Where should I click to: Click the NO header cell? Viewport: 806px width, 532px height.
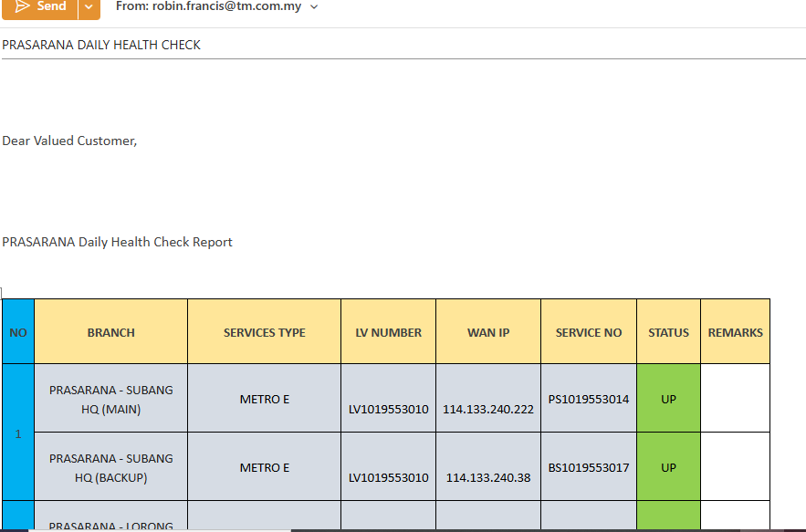coord(18,332)
